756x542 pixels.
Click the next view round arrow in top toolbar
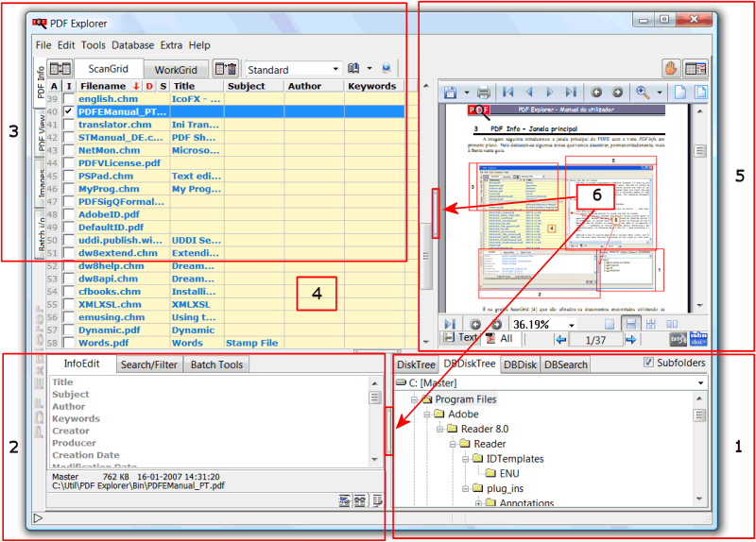(617, 92)
